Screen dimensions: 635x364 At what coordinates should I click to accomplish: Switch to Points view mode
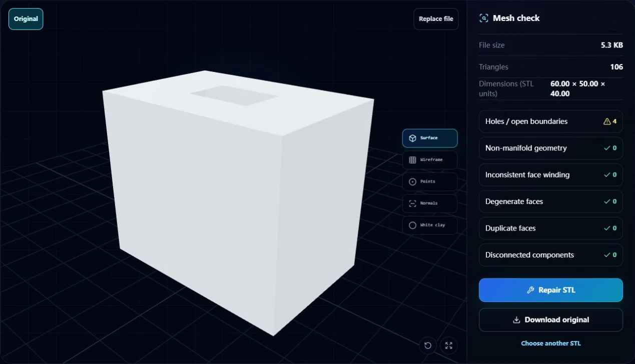(430, 181)
